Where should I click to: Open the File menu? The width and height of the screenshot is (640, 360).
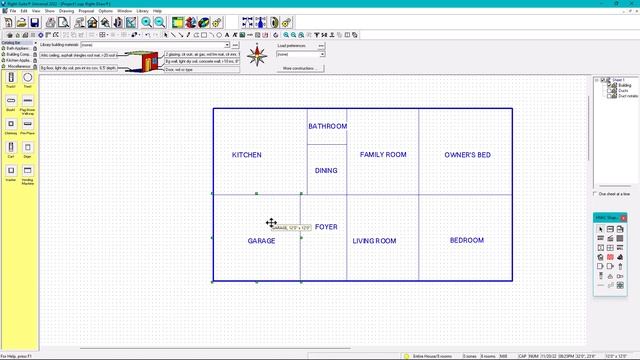click(x=13, y=11)
